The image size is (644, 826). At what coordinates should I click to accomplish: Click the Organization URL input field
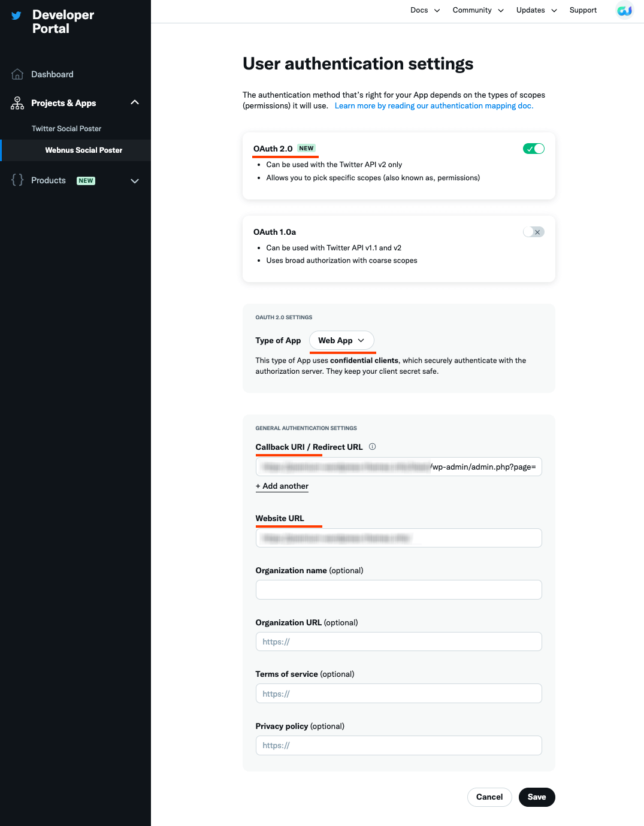tap(399, 642)
